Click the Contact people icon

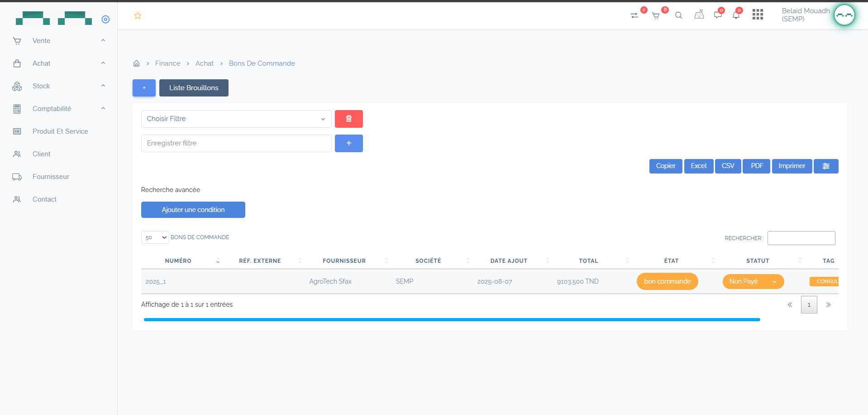(x=17, y=199)
